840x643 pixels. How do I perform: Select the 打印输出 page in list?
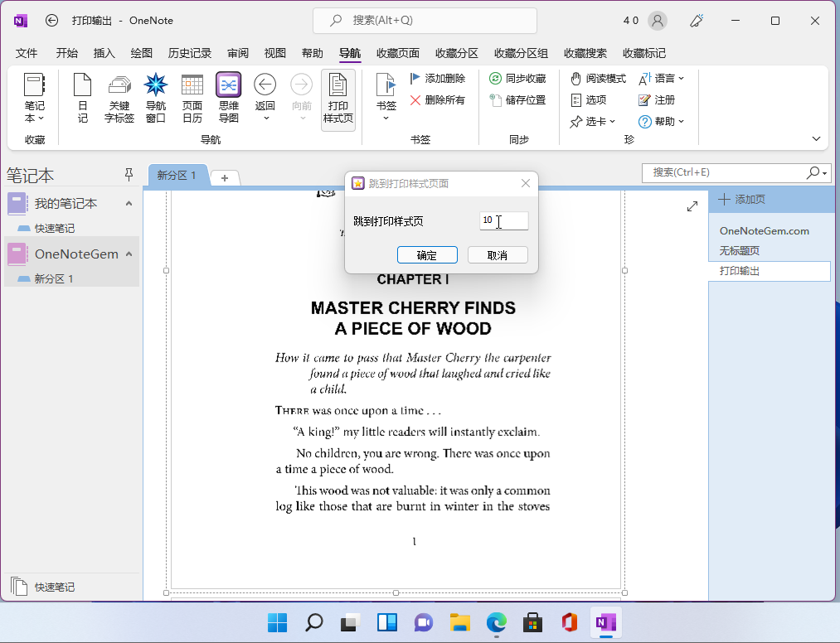pyautogui.click(x=770, y=271)
